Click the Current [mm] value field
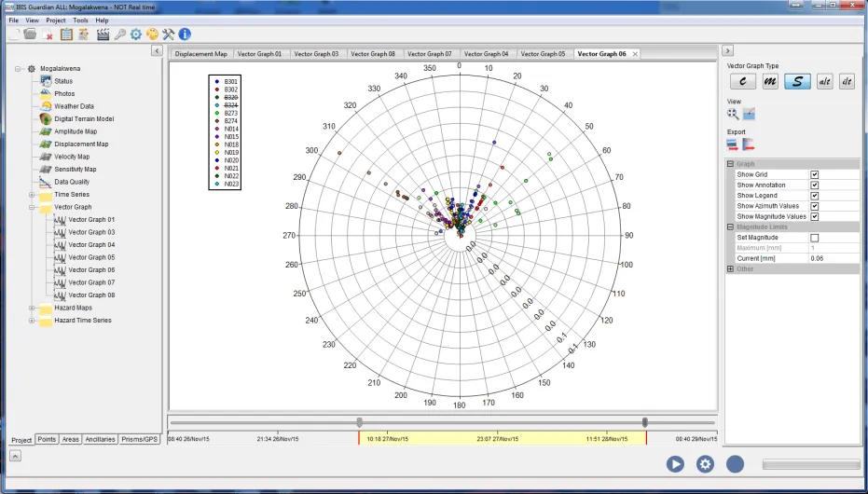Screen dimensions: 868x494 coord(832,258)
